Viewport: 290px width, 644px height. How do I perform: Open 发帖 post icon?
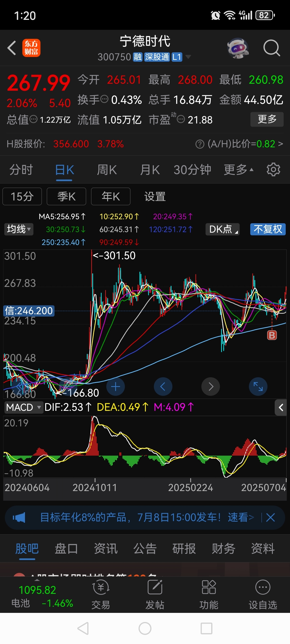point(155,594)
